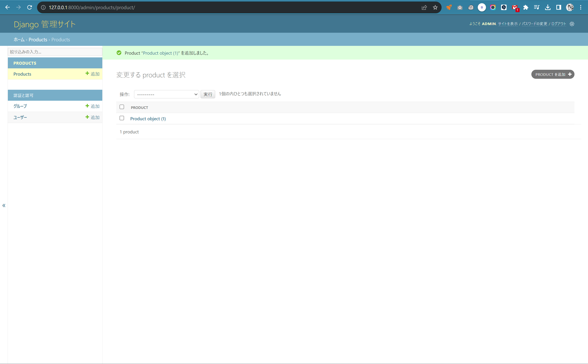Open the downloads icon in the toolbar

(x=548, y=7)
